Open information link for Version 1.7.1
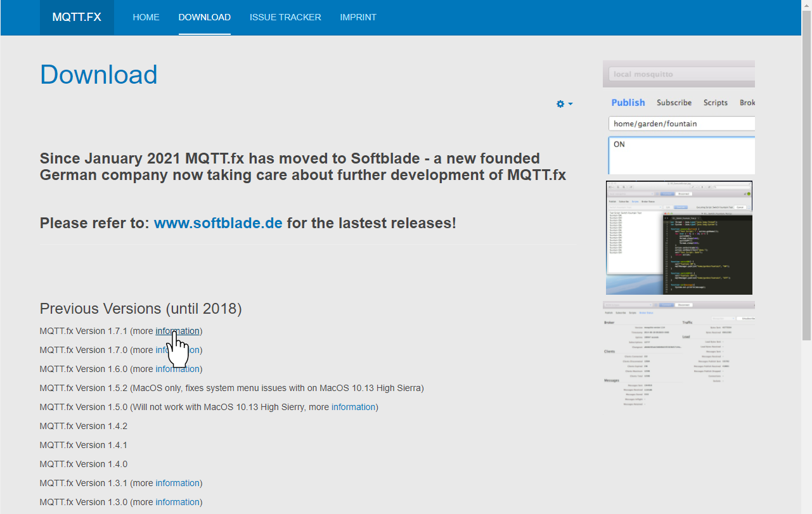812x514 pixels. [x=177, y=331]
